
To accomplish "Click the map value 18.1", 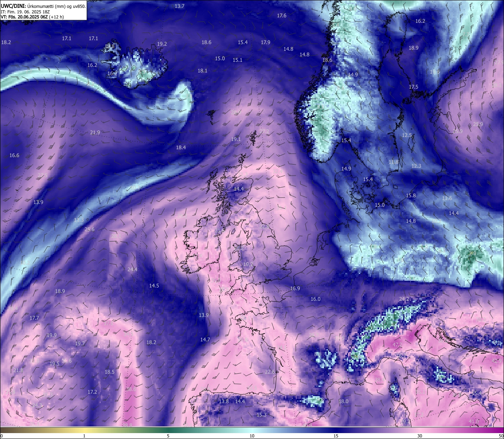I will [202, 71].
